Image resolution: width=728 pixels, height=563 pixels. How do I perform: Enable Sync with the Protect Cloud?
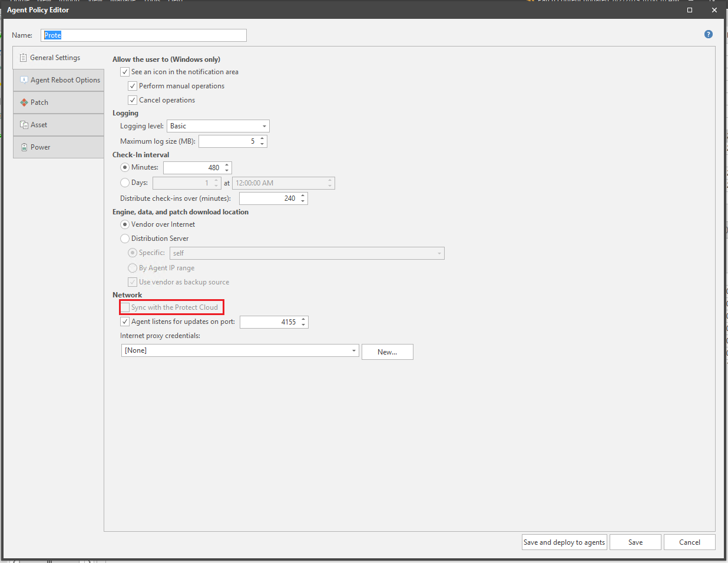(125, 307)
